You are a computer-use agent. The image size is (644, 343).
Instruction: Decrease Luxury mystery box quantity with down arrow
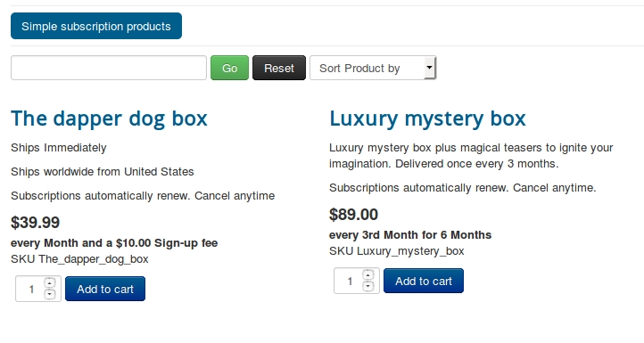point(368,286)
